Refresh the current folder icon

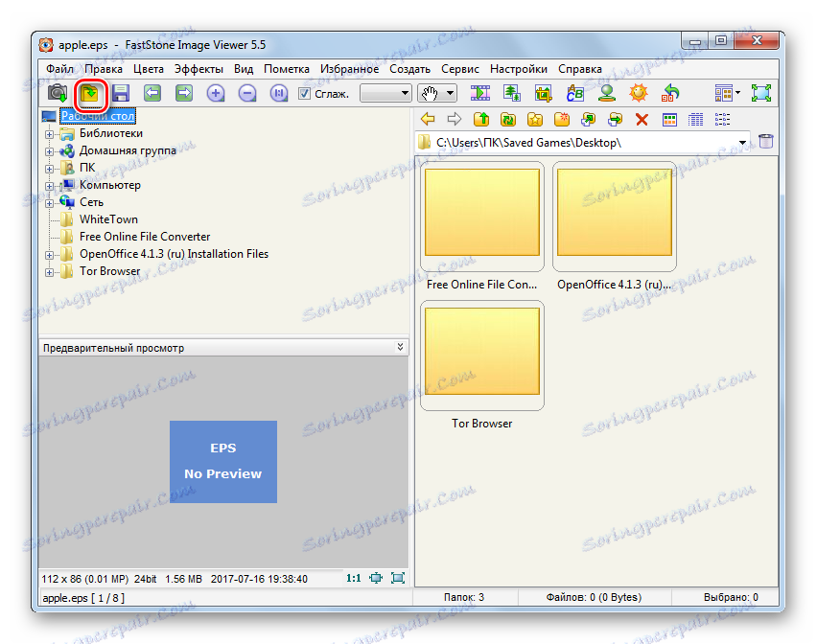(x=508, y=120)
